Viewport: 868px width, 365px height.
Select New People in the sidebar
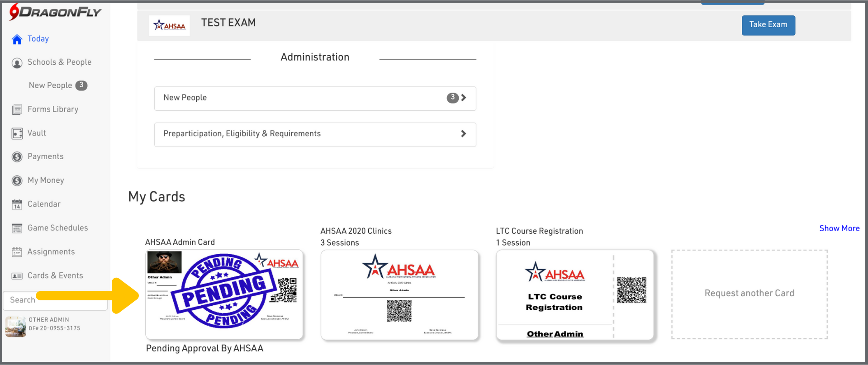(x=50, y=85)
